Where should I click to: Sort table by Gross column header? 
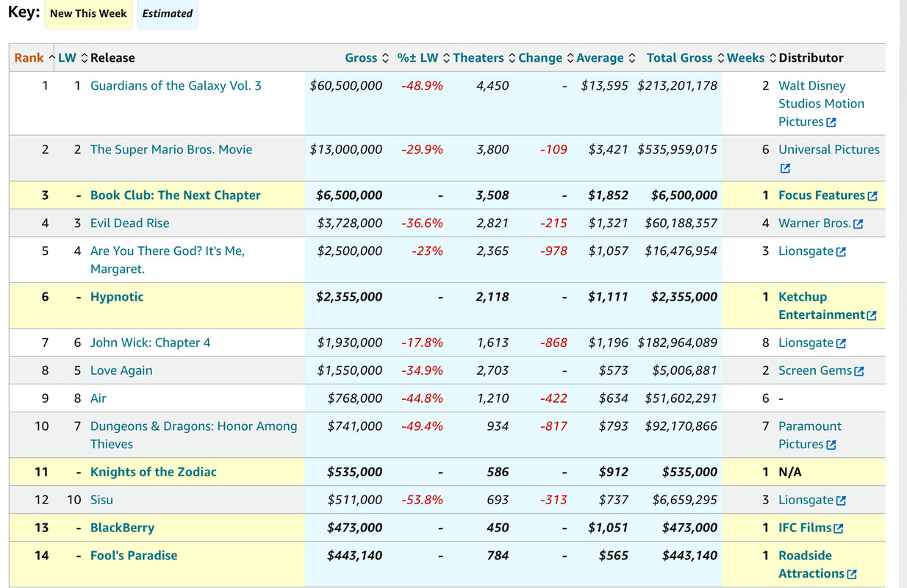(366, 58)
